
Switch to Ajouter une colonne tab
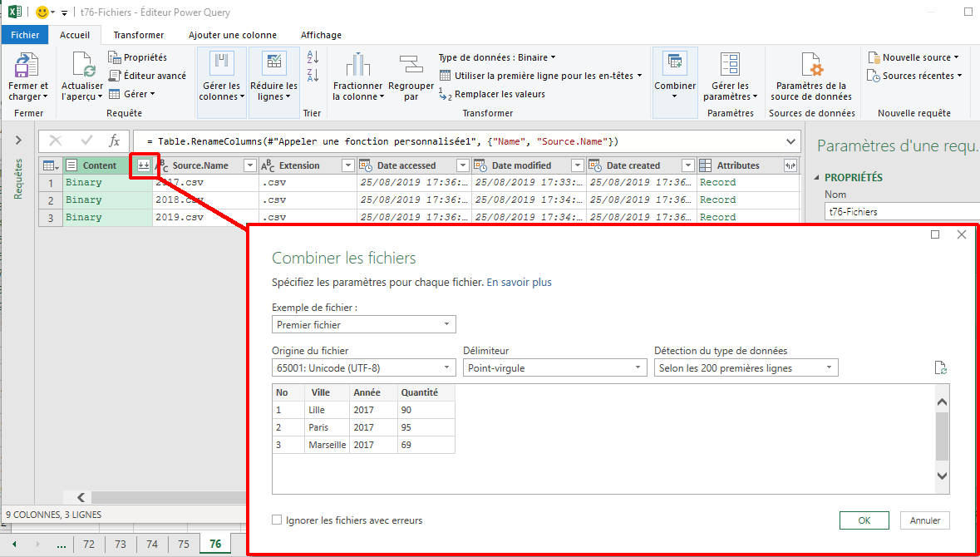(x=233, y=35)
